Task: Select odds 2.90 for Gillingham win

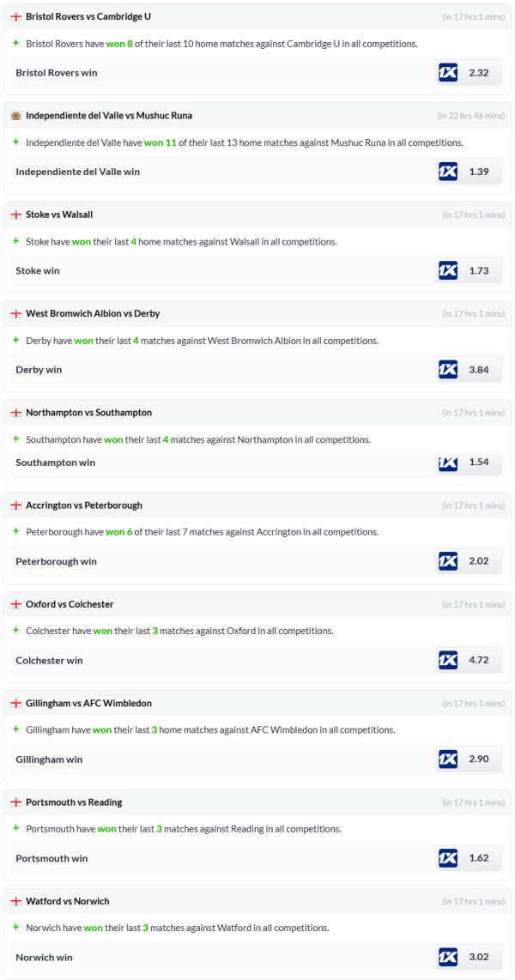Action: [x=479, y=759]
